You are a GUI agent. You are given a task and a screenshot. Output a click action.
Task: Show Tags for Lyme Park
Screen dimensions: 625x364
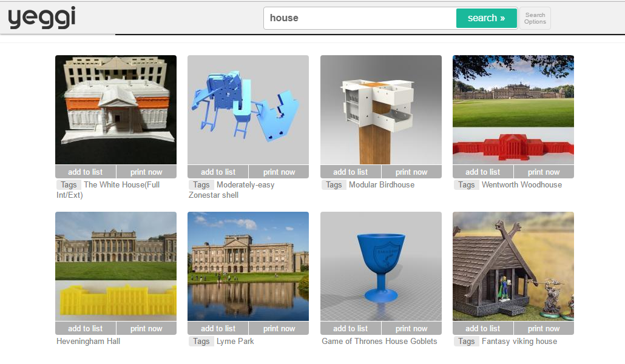[x=201, y=342]
